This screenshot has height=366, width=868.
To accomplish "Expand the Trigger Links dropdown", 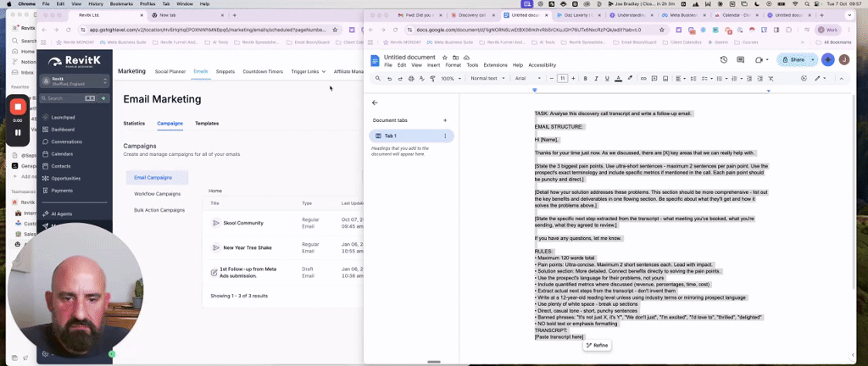I will tap(309, 71).
